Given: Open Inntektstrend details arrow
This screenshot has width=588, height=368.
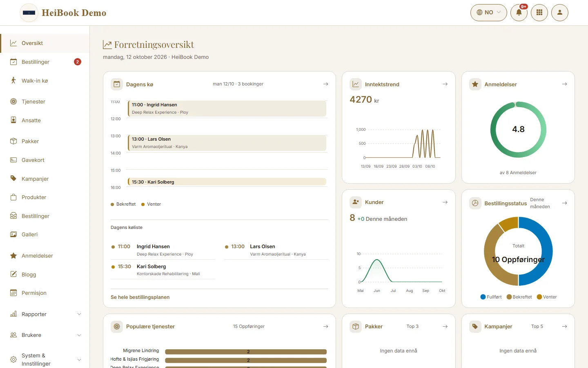Looking at the screenshot, I should pos(445,84).
